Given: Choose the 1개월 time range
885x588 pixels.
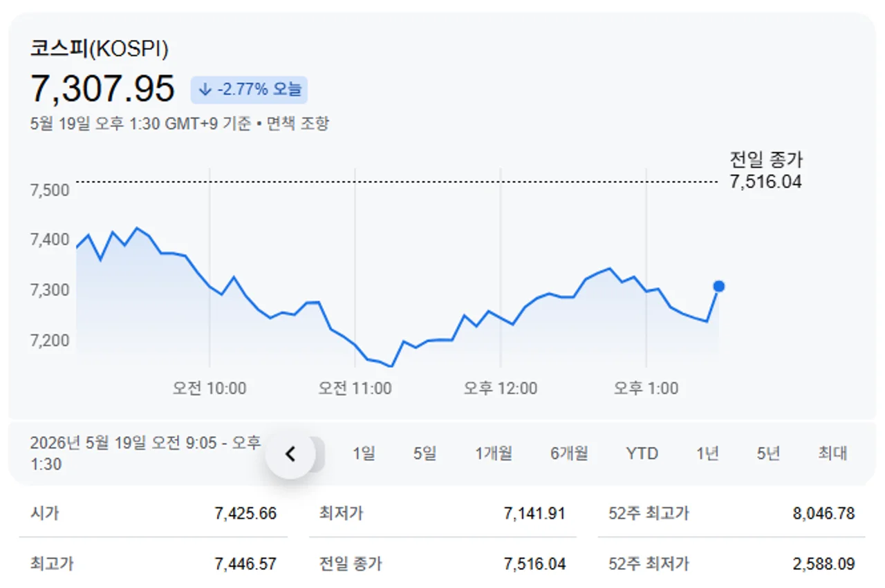Looking at the screenshot, I should [494, 454].
